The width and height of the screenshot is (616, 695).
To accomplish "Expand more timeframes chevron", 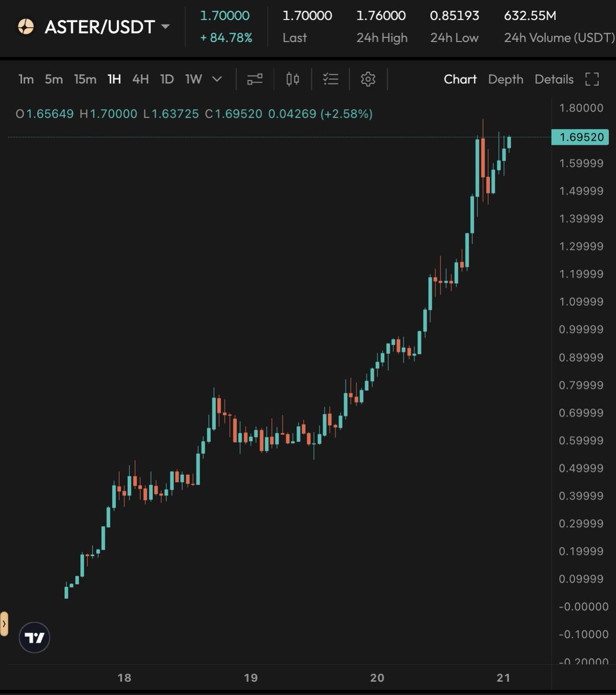I will [217, 79].
